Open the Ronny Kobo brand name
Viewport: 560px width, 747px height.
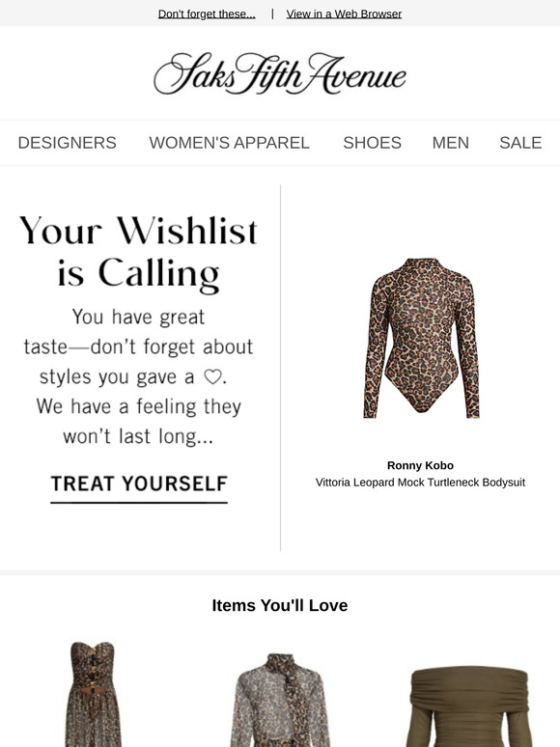tap(420, 465)
